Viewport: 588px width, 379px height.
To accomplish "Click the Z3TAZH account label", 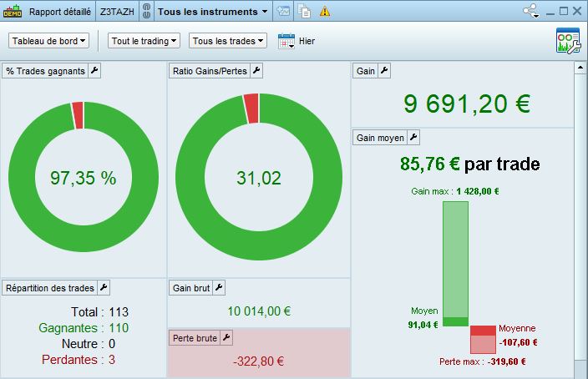I will click(117, 12).
